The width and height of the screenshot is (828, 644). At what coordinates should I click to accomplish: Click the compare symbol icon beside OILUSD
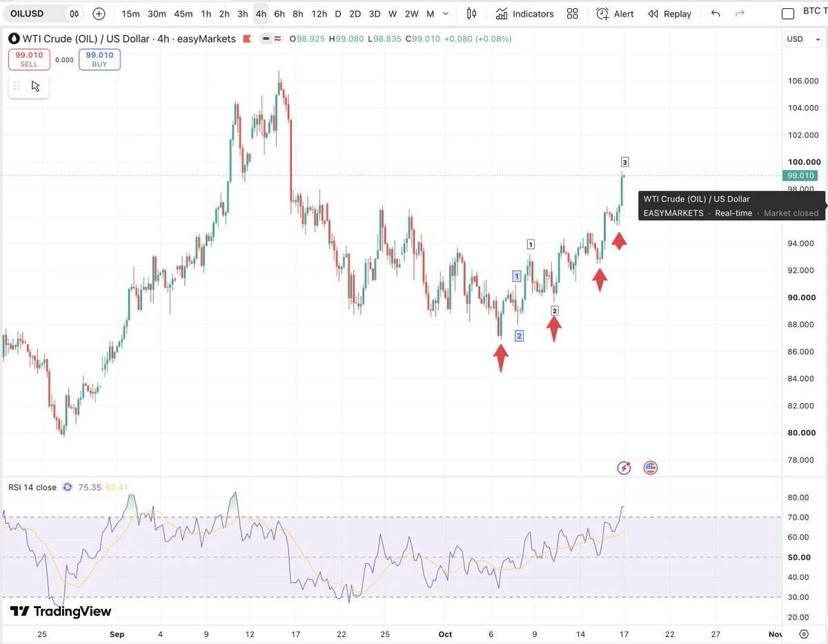[74, 14]
